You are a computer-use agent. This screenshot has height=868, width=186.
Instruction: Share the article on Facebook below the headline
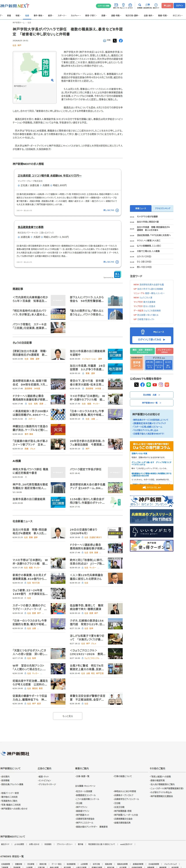(121, 41)
